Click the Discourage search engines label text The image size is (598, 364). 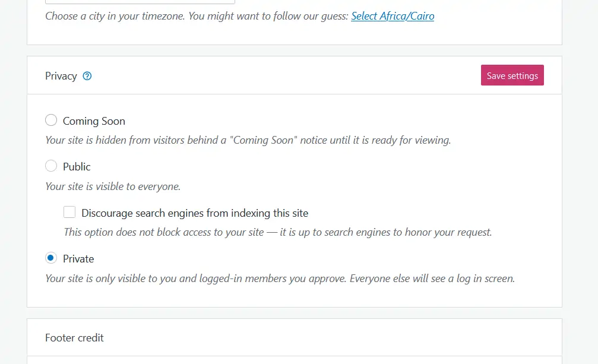click(x=195, y=213)
